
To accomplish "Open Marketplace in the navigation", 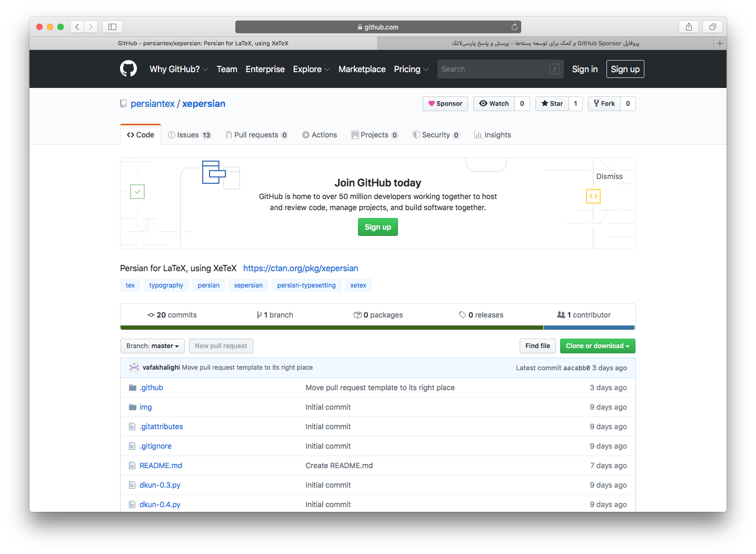I will click(362, 69).
